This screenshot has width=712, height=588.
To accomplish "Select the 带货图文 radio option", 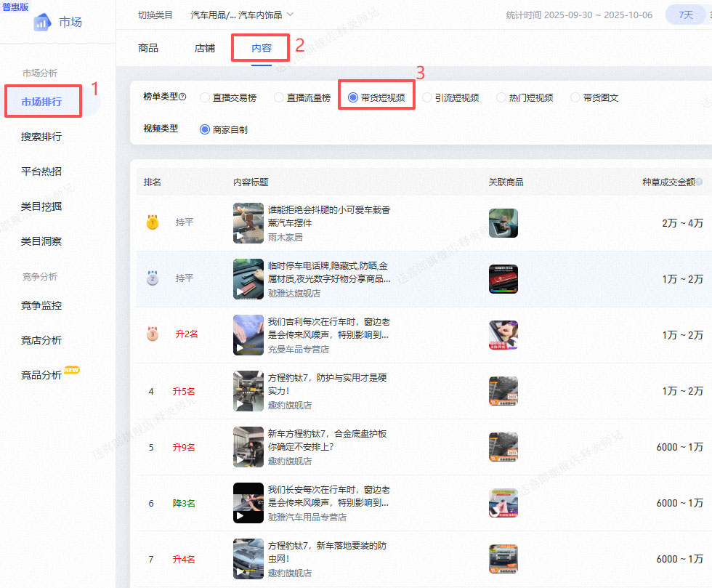I will 575,97.
